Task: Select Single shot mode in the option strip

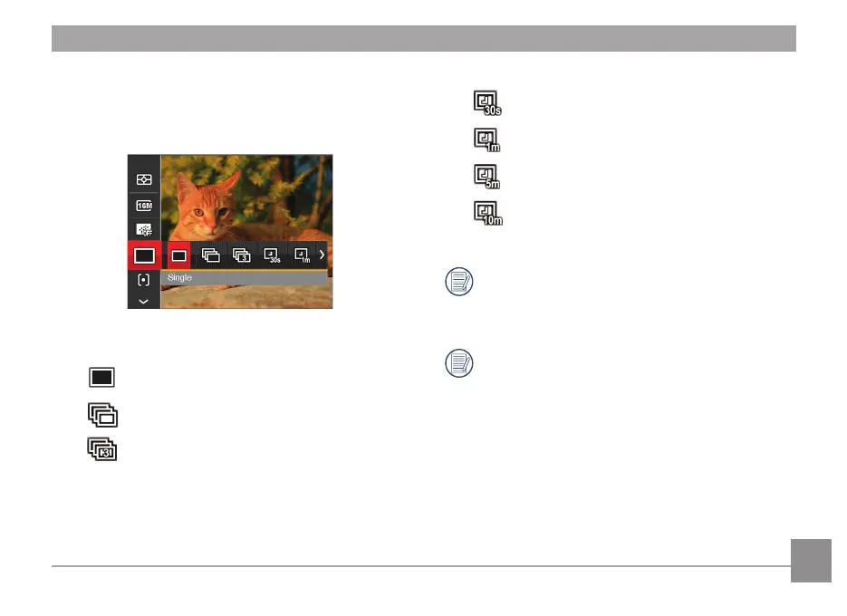Action: (178, 255)
